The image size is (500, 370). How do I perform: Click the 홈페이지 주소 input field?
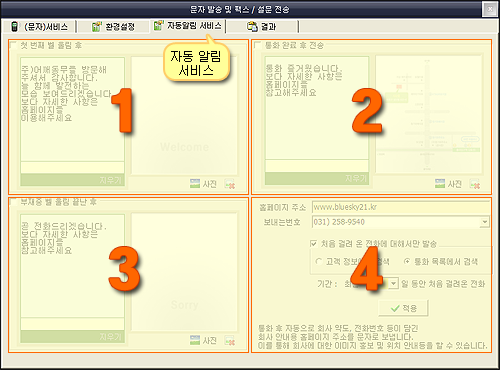point(401,207)
